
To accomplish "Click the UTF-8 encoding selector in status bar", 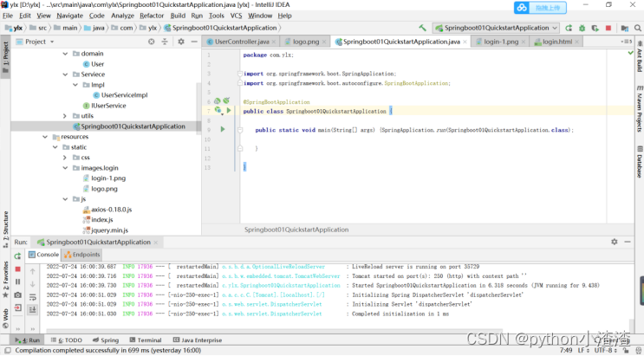I will tap(605, 350).
